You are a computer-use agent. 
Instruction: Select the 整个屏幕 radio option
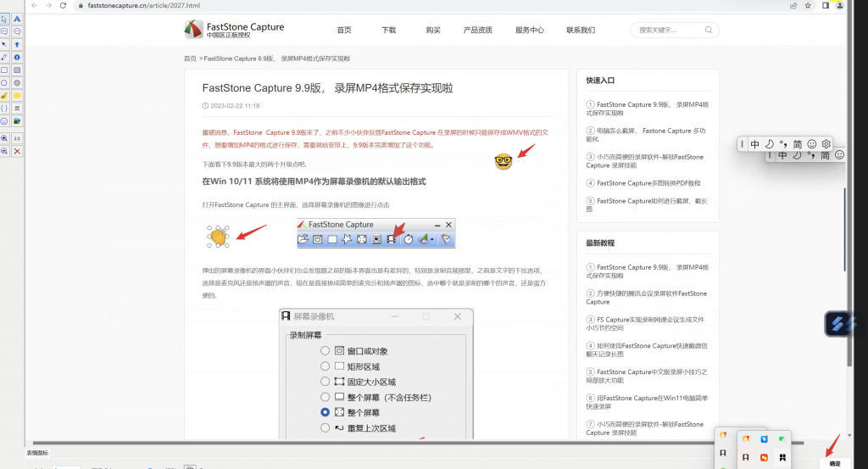coord(325,412)
